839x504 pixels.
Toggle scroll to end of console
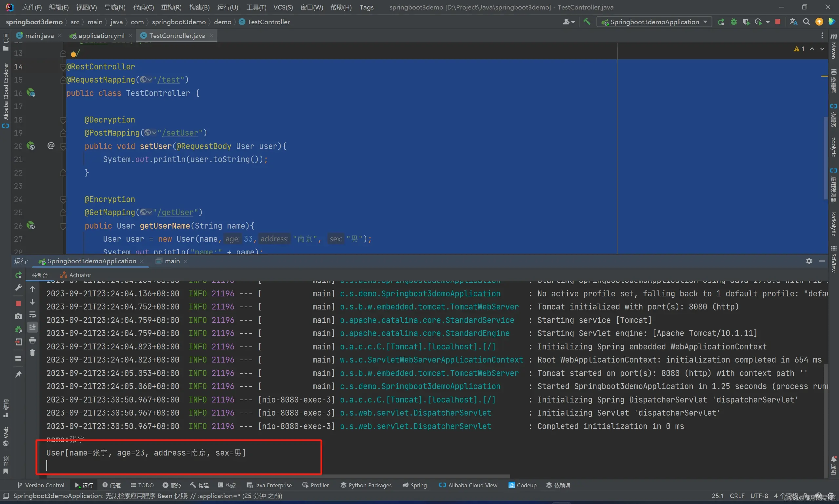click(32, 327)
